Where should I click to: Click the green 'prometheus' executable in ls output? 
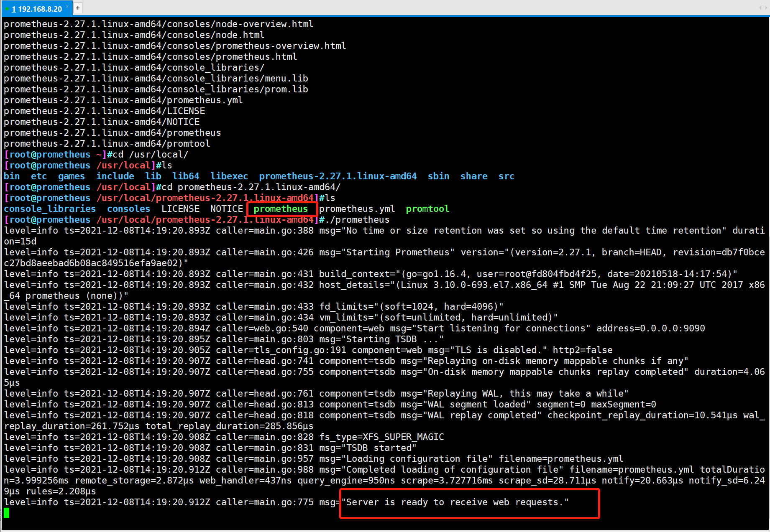click(x=281, y=209)
